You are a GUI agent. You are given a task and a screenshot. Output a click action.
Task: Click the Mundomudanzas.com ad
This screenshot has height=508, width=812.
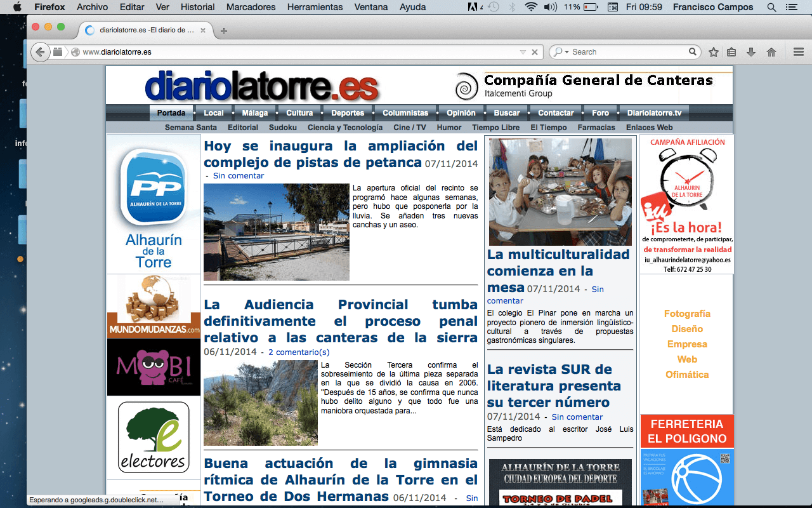154,305
